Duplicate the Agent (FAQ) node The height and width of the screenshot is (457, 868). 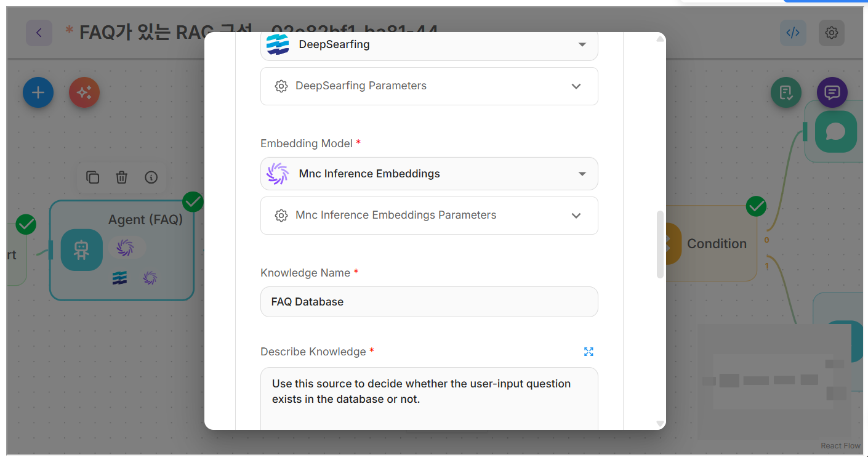pos(92,177)
